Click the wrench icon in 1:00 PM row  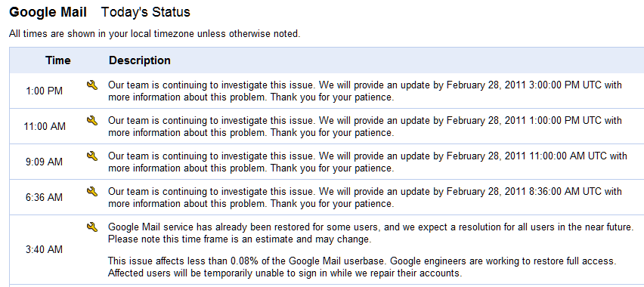tap(92, 85)
